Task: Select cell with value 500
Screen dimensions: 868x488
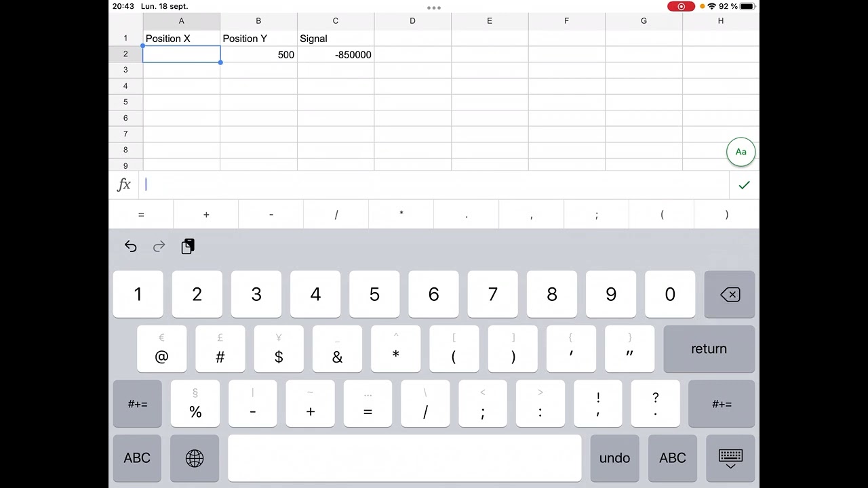Action: click(258, 54)
